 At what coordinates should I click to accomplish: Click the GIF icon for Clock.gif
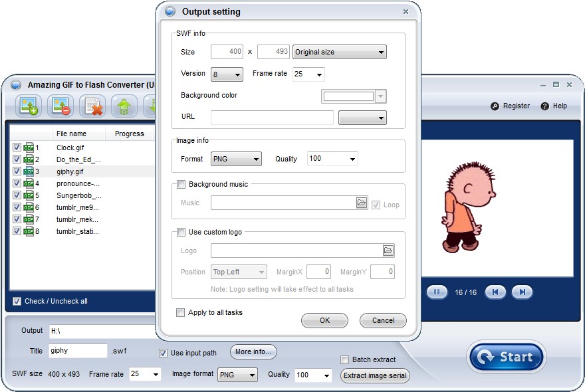coord(29,147)
